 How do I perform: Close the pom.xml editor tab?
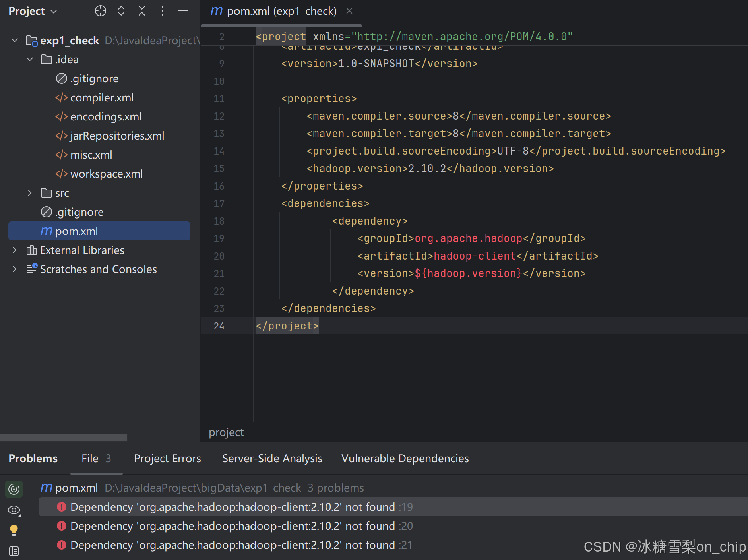[349, 11]
